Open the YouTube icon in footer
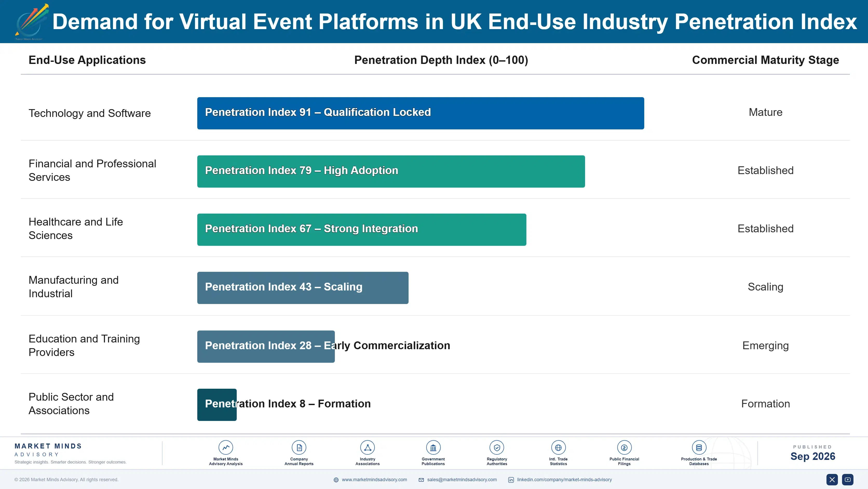This screenshot has height=489, width=868. tap(847, 480)
